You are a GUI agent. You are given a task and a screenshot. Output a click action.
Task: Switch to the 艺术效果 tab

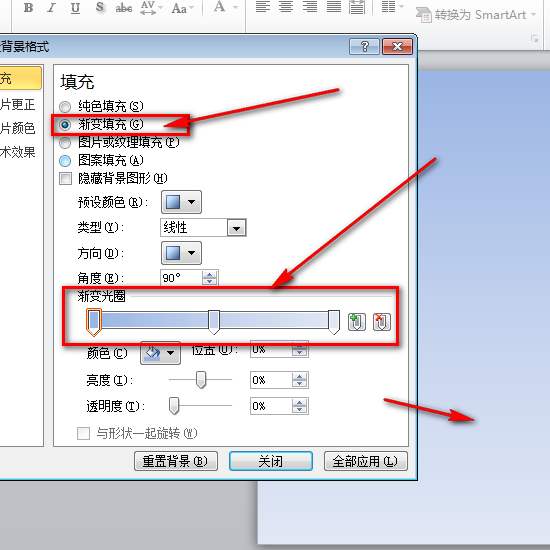[x=18, y=152]
